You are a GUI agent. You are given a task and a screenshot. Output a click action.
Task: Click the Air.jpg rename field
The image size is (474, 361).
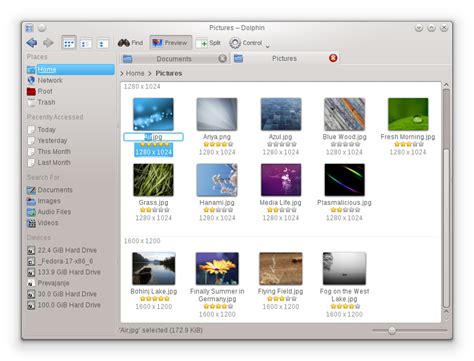tap(153, 137)
